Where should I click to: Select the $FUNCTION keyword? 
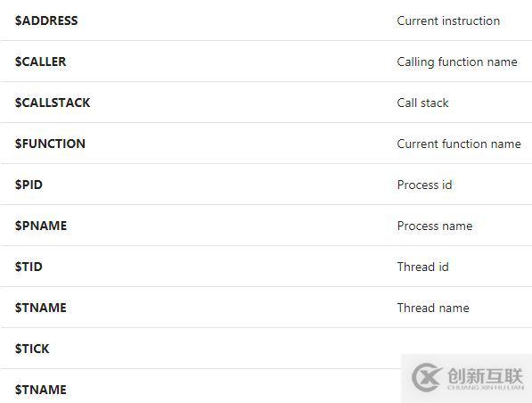pos(50,144)
